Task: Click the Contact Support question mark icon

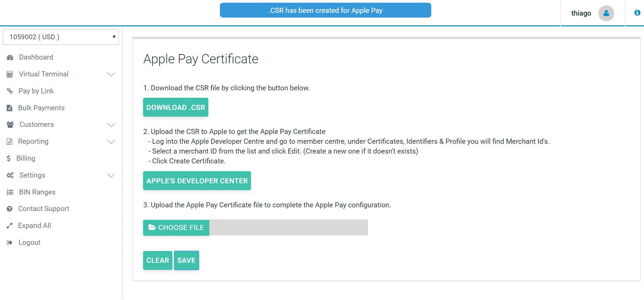Action: tap(9, 209)
